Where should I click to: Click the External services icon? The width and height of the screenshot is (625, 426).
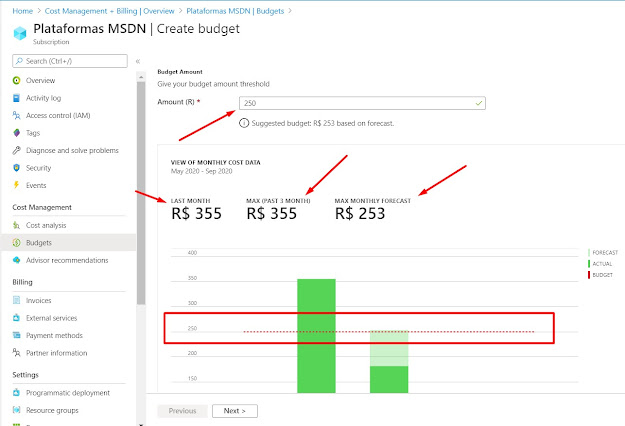[x=16, y=318]
